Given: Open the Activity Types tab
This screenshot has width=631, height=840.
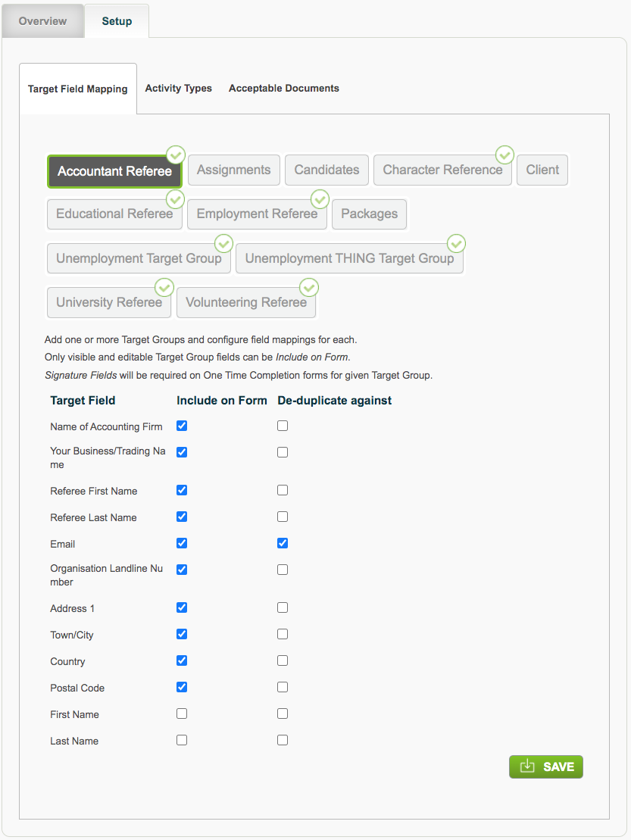Looking at the screenshot, I should [x=178, y=89].
